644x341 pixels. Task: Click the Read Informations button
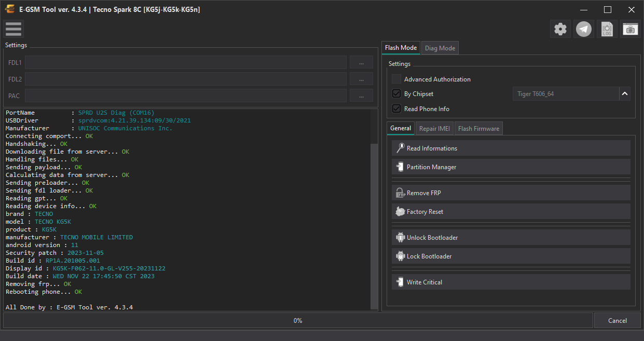[x=511, y=148]
